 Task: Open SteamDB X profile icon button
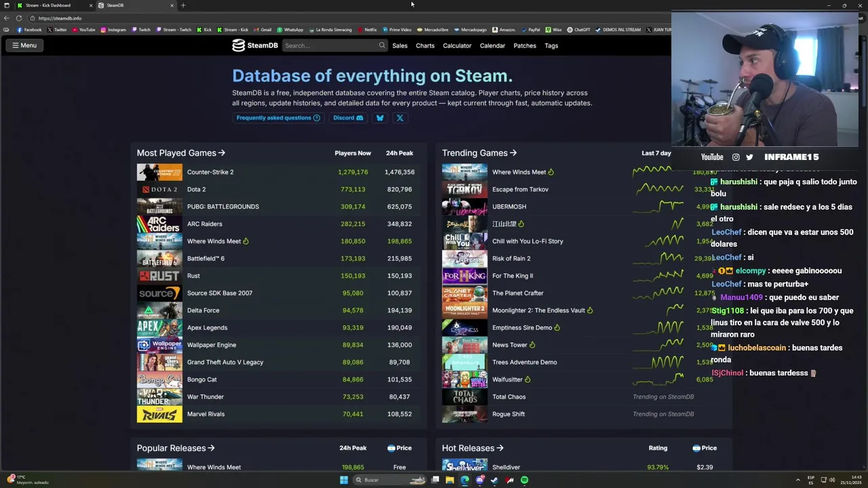400,118
